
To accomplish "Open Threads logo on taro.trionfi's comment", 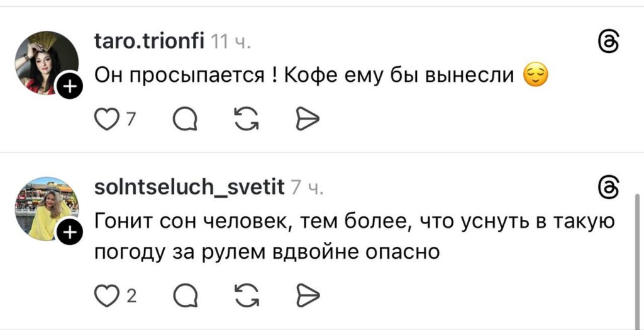I will point(609,43).
